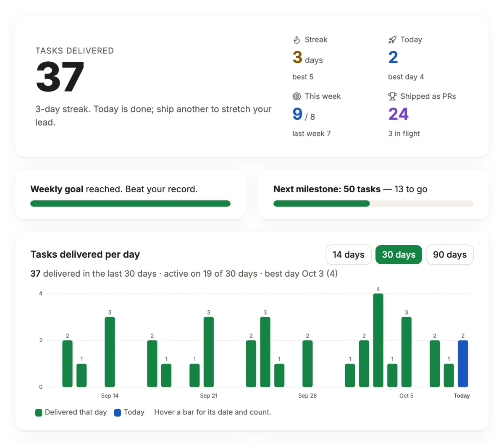This screenshot has height=443, width=504.
Task: Click the 'Streak' stat label
Action: pos(316,40)
